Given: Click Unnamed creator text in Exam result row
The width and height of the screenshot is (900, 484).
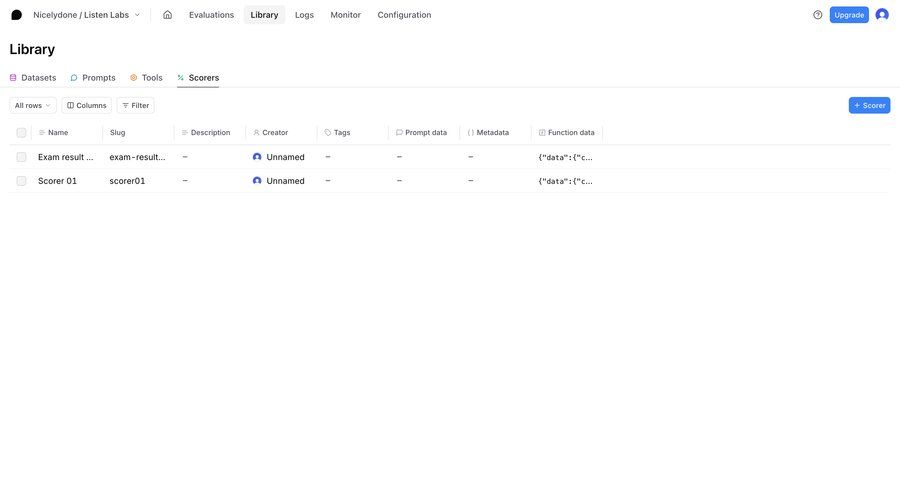Looking at the screenshot, I should [285, 157].
